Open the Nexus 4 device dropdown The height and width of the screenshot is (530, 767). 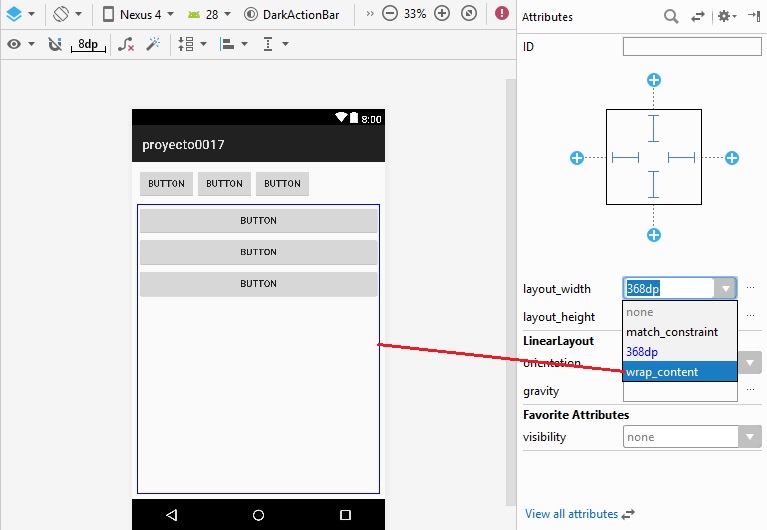138,15
